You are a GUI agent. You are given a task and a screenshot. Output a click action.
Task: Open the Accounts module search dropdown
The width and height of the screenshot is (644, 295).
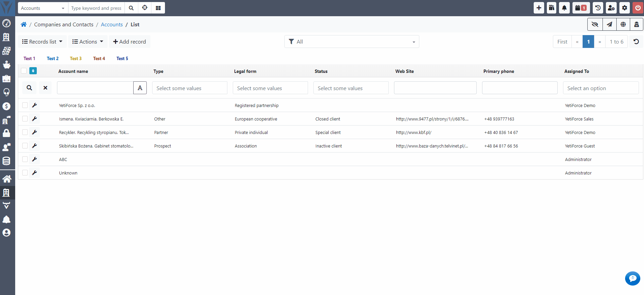click(x=43, y=8)
